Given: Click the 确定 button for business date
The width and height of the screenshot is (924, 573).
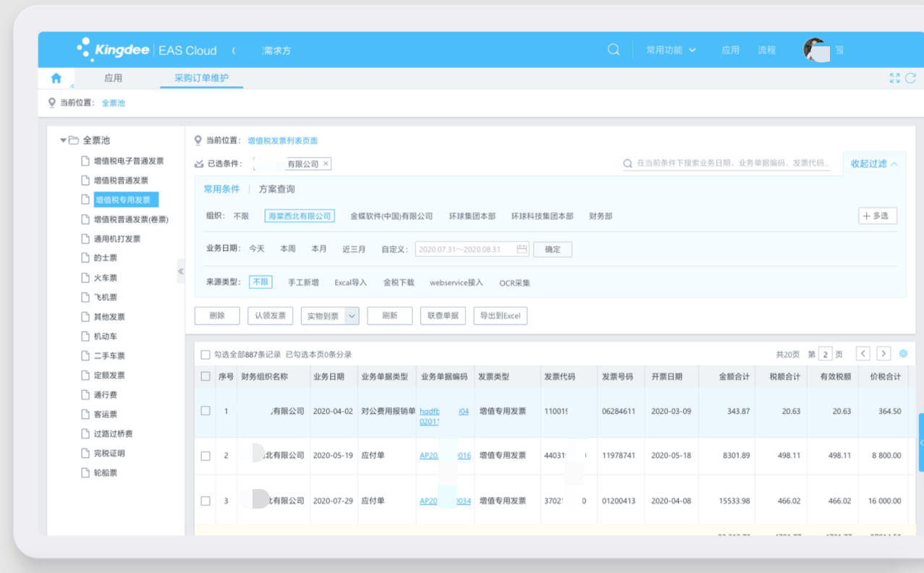Looking at the screenshot, I should [x=552, y=249].
